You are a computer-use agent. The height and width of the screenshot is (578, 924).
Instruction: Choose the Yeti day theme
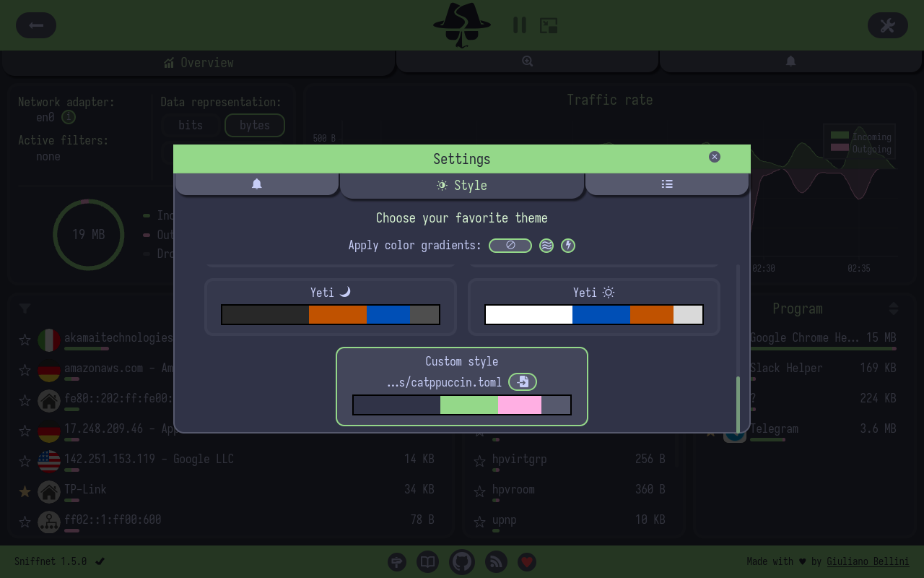point(594,307)
